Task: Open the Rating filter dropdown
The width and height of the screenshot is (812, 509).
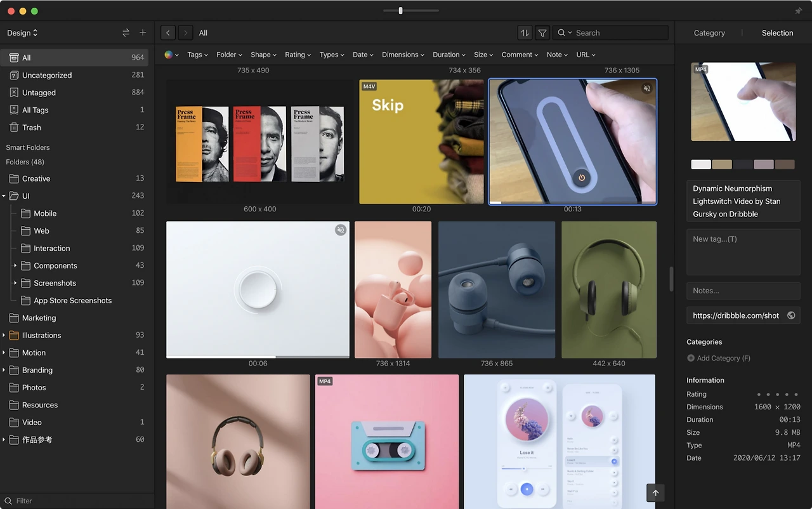Action: click(x=298, y=55)
